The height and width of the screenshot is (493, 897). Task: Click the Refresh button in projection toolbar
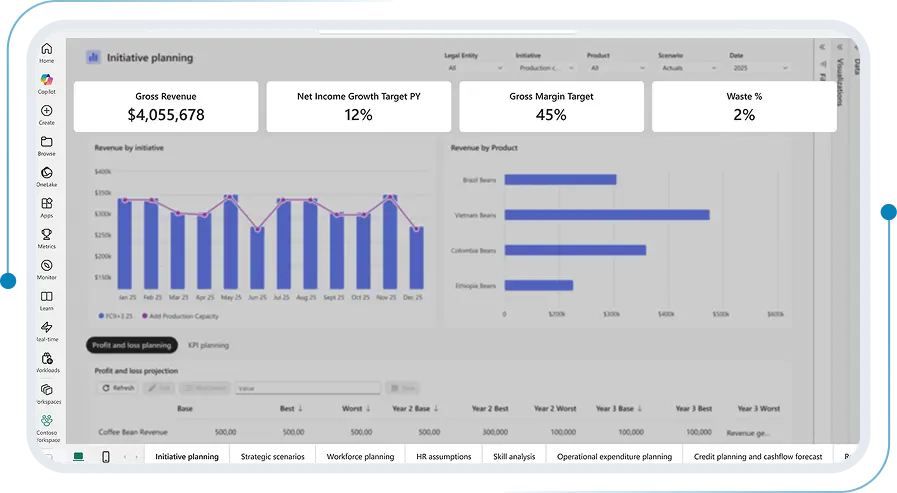(x=118, y=388)
